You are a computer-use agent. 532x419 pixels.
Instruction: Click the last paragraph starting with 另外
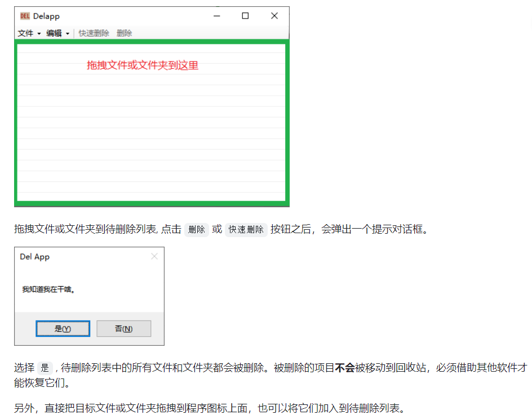(x=210, y=408)
